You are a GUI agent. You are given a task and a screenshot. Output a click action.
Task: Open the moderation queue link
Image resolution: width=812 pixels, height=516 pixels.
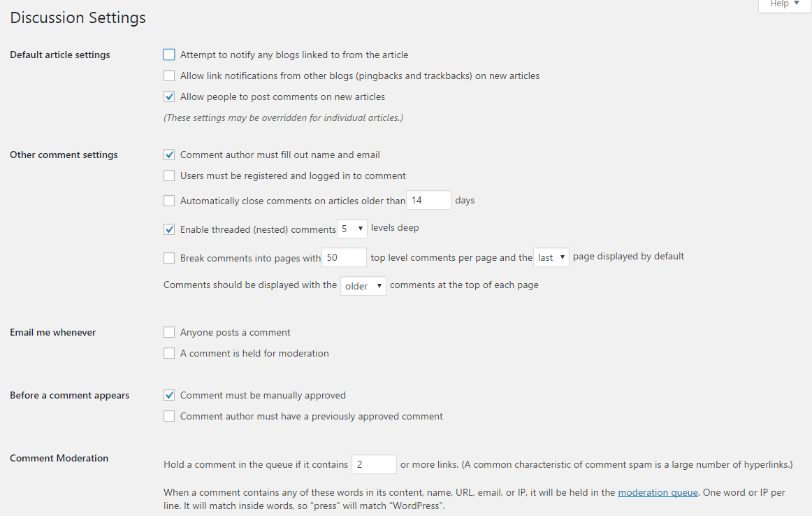coord(658,492)
